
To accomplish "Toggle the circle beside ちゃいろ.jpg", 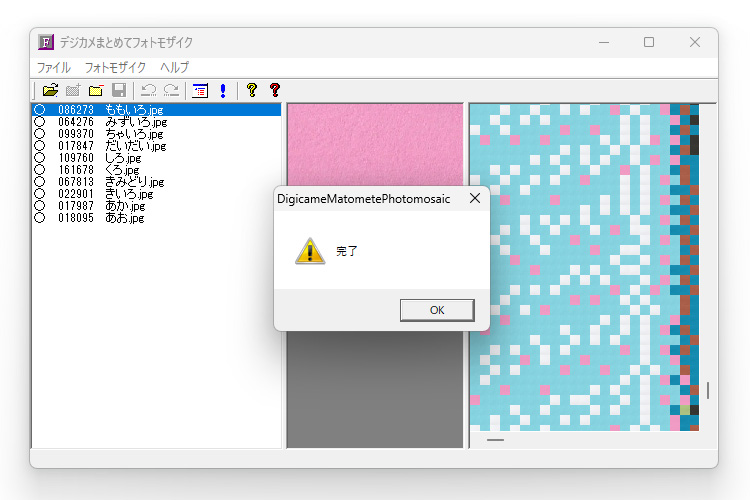I will (40, 134).
